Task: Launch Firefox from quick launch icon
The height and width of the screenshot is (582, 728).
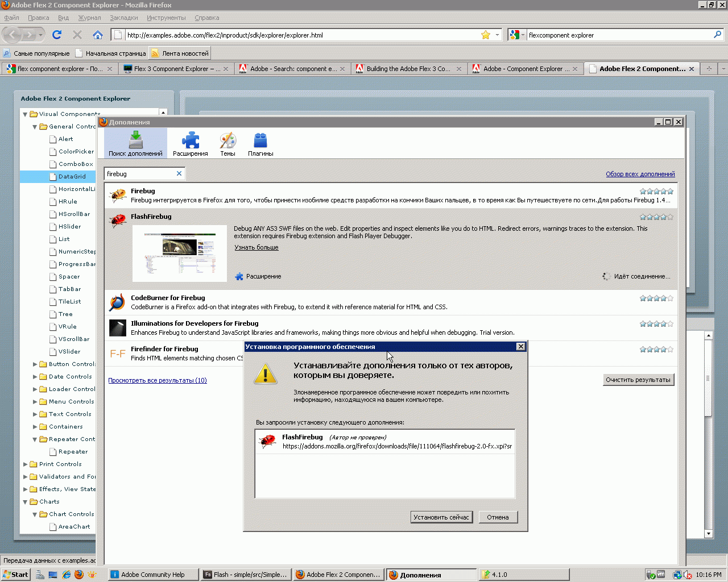Action: pos(79,575)
